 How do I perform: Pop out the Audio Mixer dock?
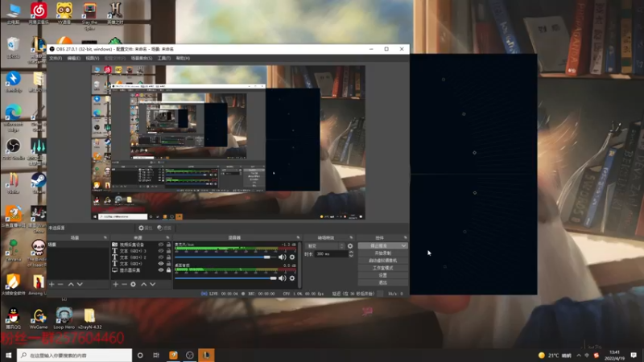coord(298,237)
